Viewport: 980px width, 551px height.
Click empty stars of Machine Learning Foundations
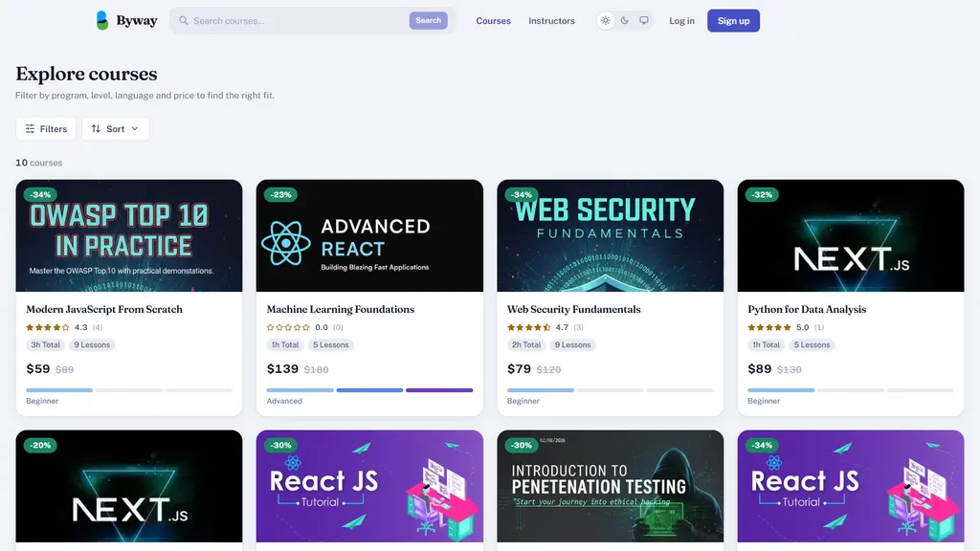288,327
